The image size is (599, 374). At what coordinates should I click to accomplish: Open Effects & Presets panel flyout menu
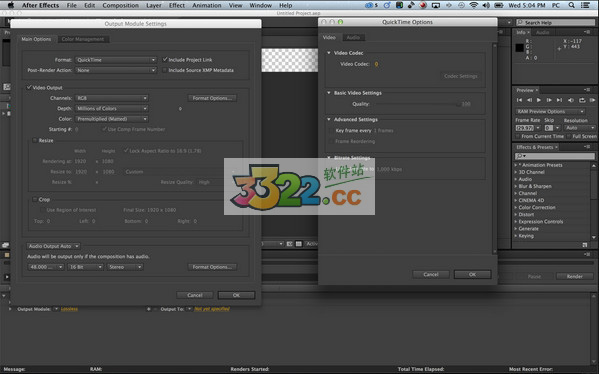(587, 147)
